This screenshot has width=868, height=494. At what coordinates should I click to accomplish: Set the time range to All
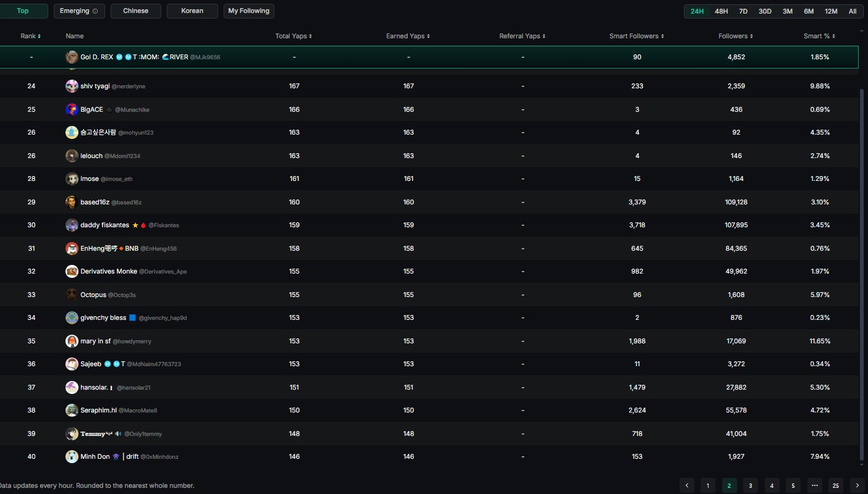[x=853, y=11]
